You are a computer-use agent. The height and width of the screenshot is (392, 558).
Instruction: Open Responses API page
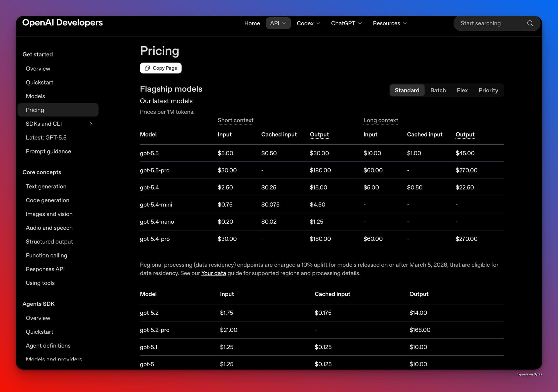pos(45,269)
